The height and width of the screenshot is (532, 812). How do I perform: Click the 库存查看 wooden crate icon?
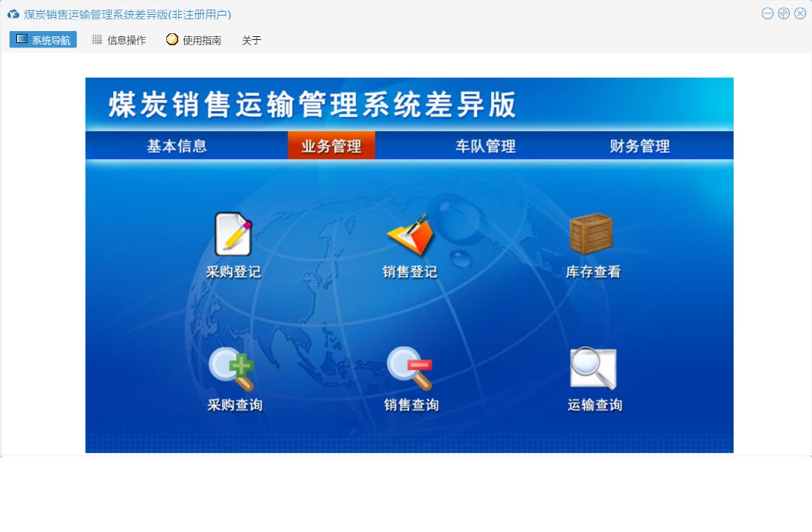[592, 234]
